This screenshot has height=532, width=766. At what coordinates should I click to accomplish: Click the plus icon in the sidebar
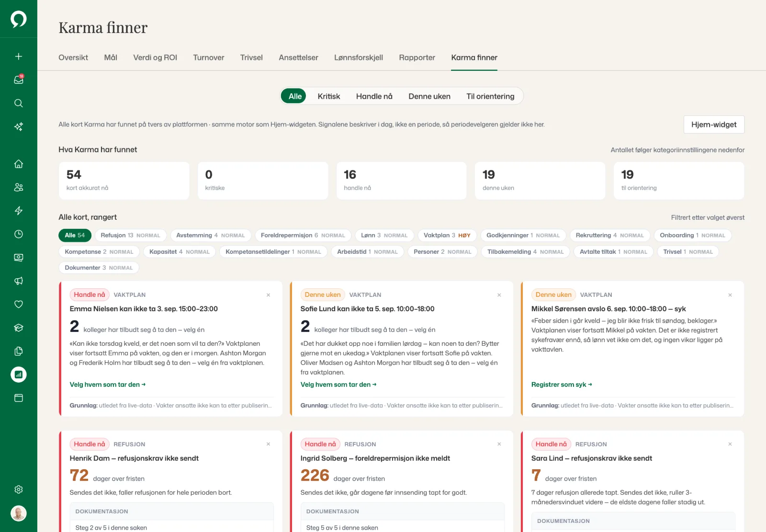point(19,57)
